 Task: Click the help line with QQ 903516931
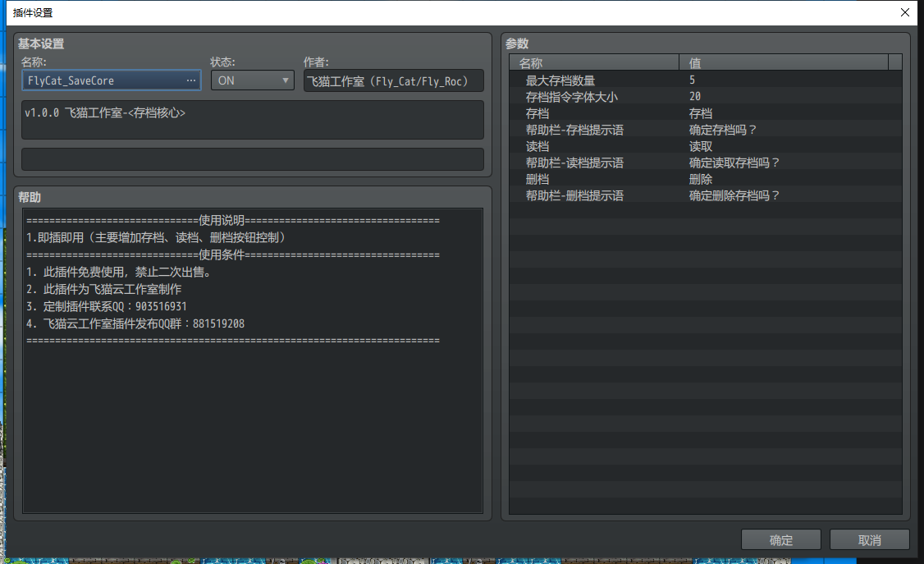coord(107,306)
